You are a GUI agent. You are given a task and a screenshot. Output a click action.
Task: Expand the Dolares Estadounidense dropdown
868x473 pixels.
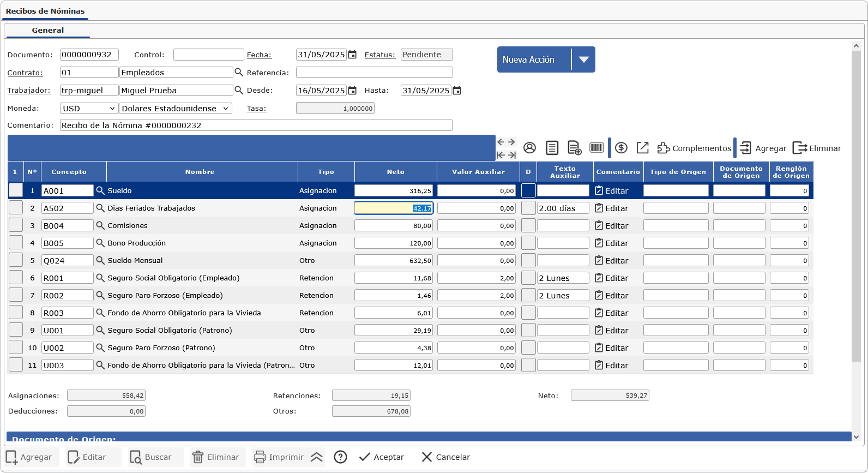pyautogui.click(x=175, y=109)
